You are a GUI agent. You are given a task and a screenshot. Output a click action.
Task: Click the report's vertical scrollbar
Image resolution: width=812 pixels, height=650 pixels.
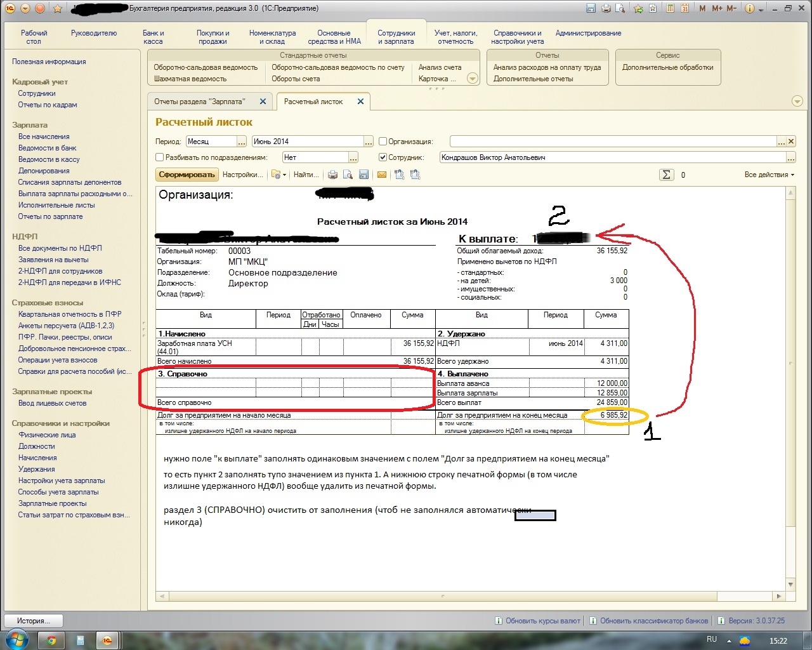790,381
